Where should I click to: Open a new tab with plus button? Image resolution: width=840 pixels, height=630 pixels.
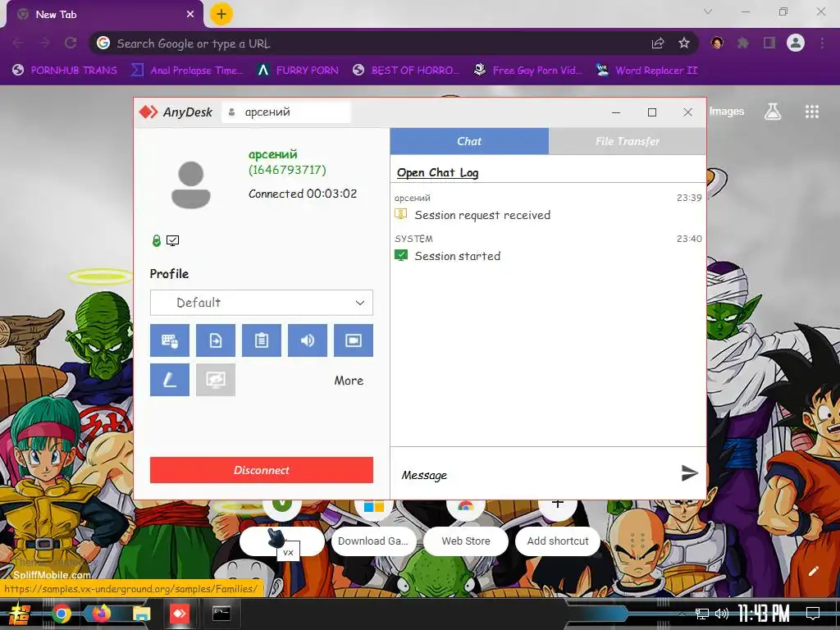point(221,14)
